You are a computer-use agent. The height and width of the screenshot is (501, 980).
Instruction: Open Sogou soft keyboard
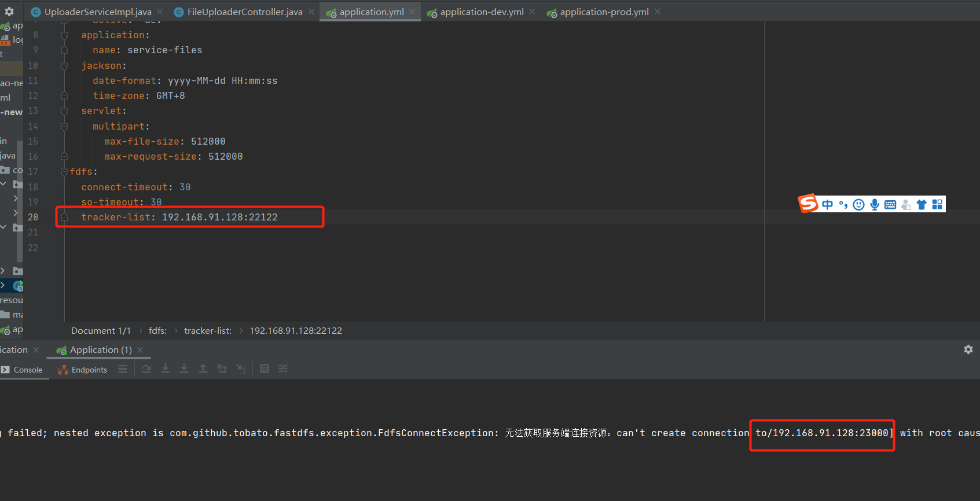(x=890, y=204)
